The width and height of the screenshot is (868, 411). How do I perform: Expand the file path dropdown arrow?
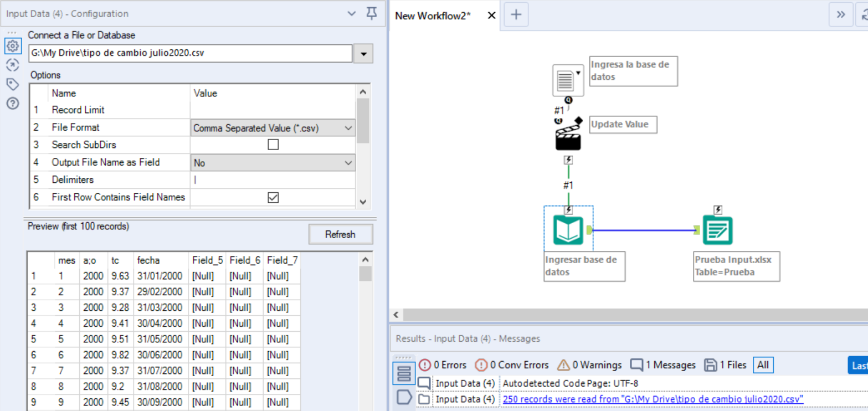tap(364, 54)
